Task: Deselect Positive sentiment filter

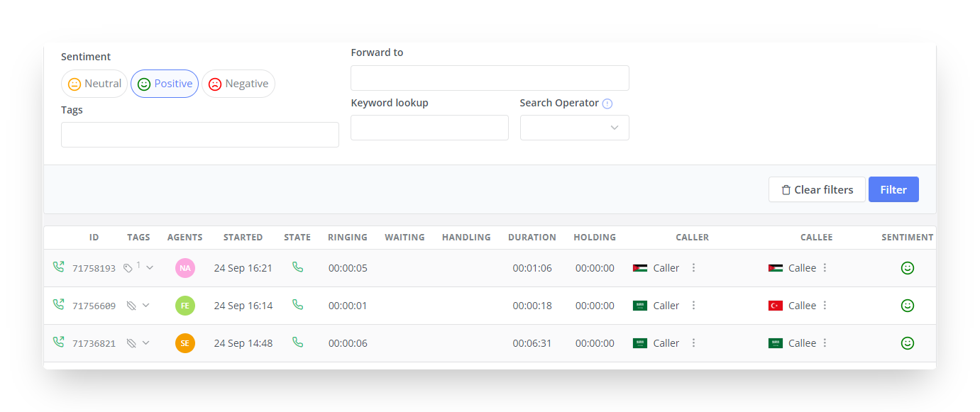Action: (x=165, y=84)
